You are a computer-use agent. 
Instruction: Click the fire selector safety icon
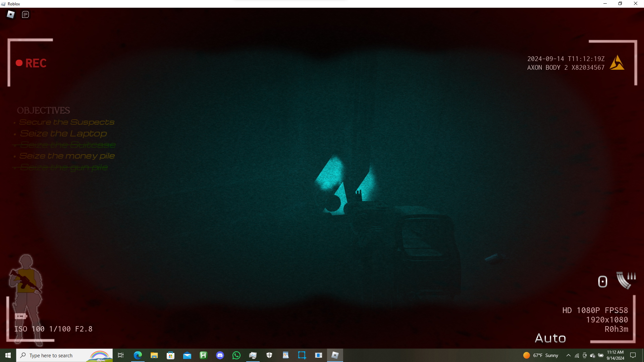tap(602, 282)
